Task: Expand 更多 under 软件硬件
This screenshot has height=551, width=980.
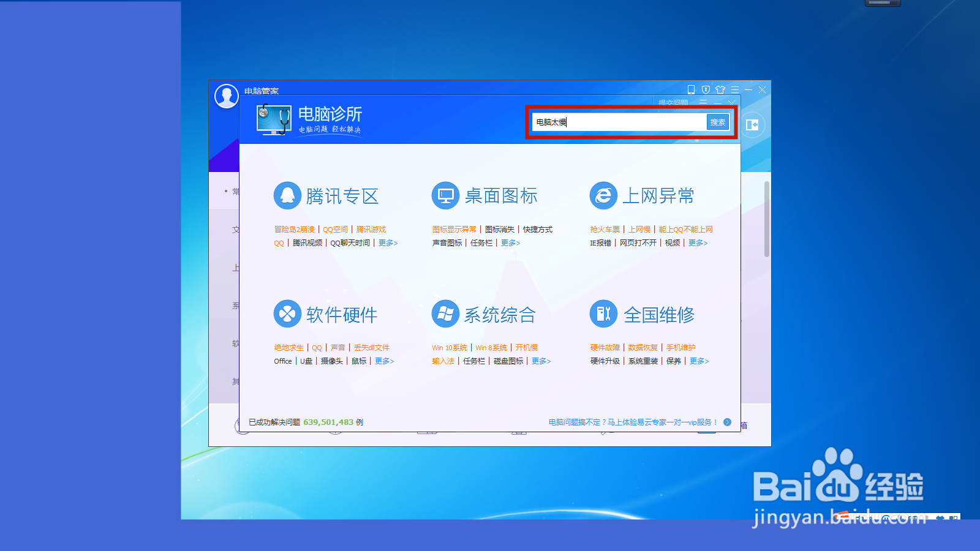Action: (384, 361)
